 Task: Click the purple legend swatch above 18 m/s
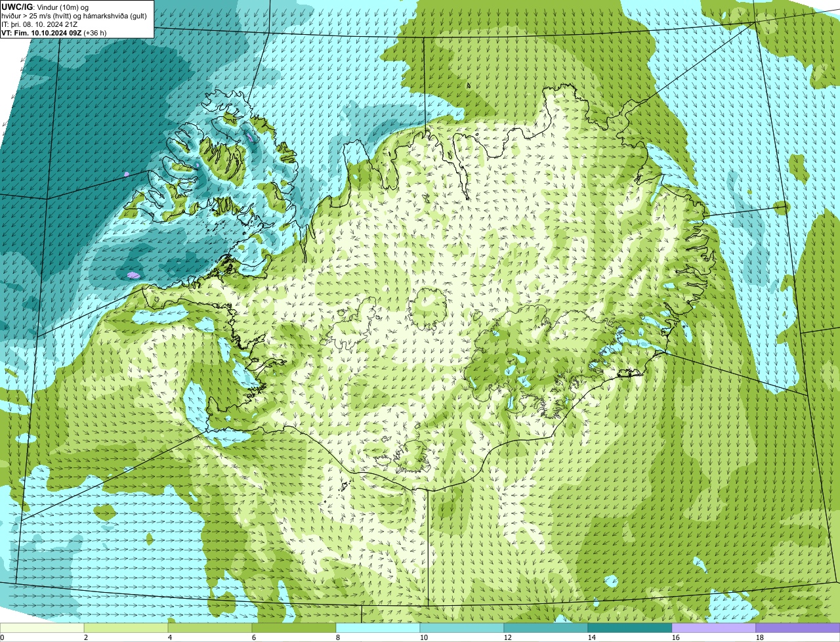click(x=798, y=628)
